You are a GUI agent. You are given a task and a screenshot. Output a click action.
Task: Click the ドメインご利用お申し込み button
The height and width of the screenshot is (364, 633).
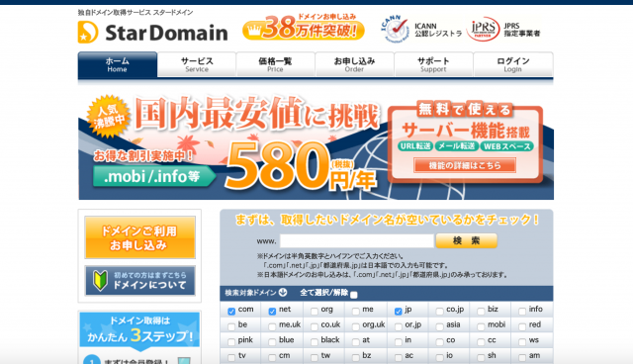coord(139,237)
